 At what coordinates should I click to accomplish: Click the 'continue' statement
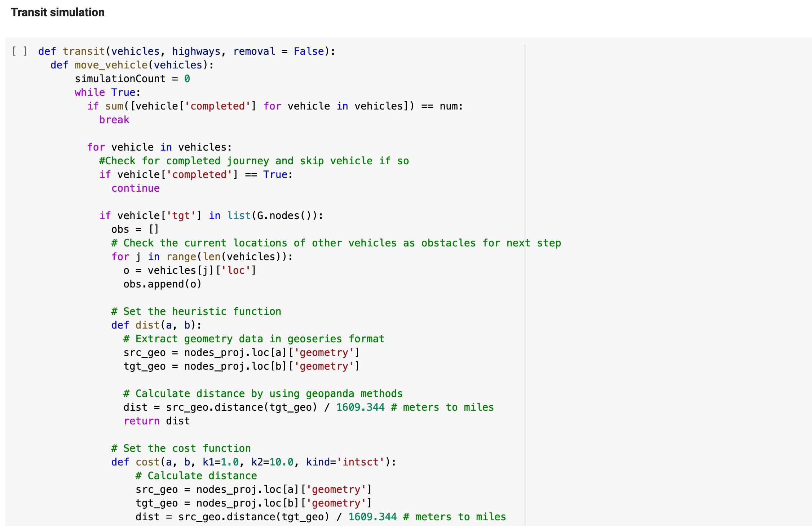tap(136, 188)
